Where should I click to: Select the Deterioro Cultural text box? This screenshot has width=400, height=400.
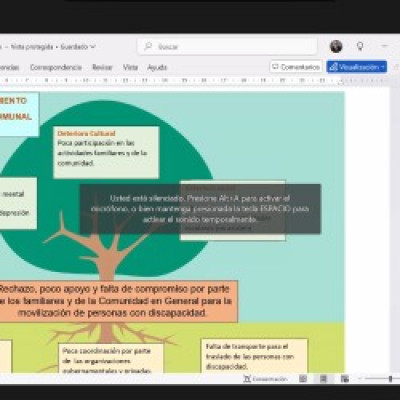click(x=106, y=152)
